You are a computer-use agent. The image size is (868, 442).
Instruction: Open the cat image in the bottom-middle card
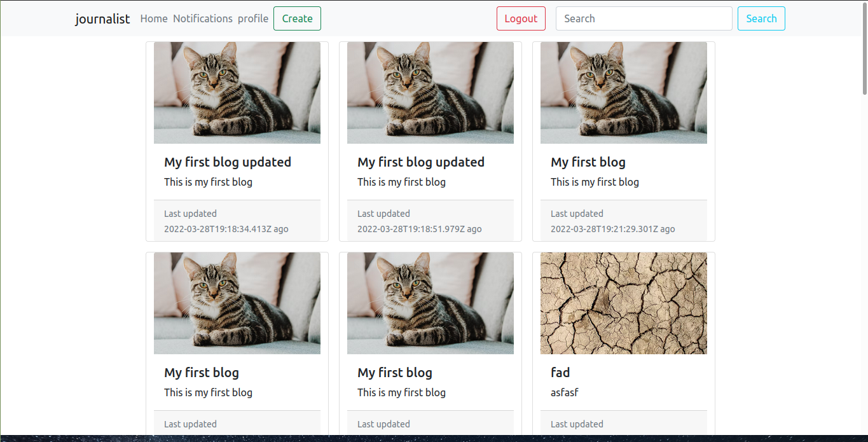[431, 303]
